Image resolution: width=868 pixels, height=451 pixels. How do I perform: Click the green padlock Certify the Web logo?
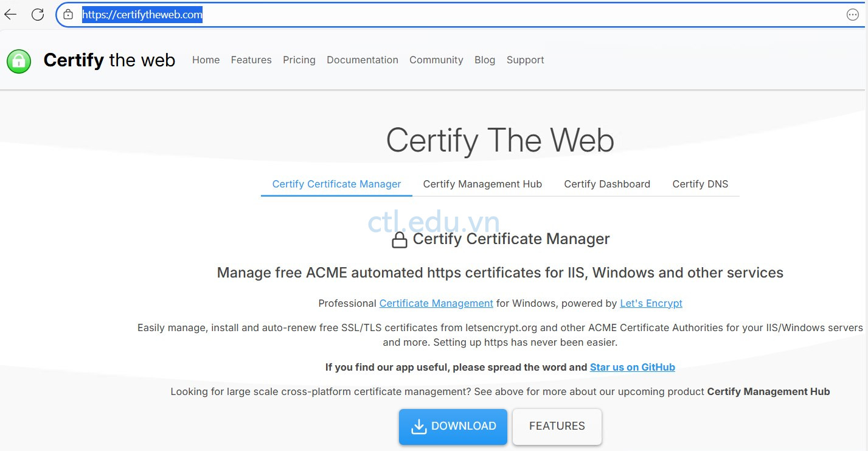[19, 61]
